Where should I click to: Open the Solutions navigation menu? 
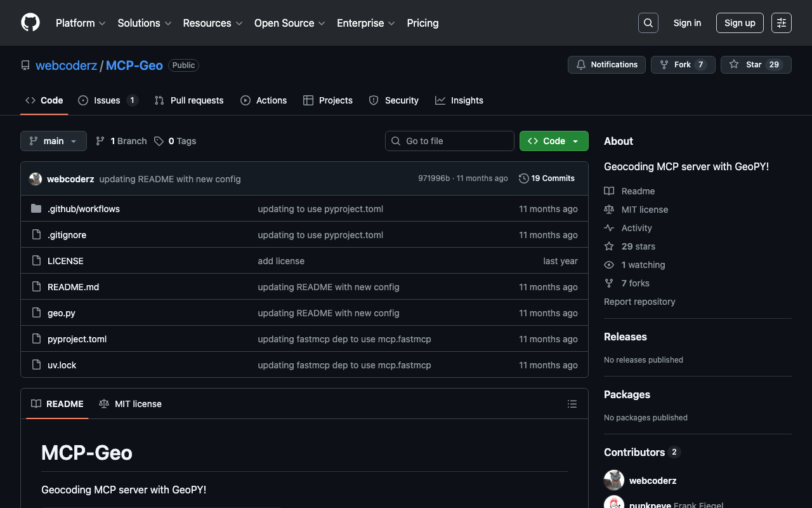[144, 23]
